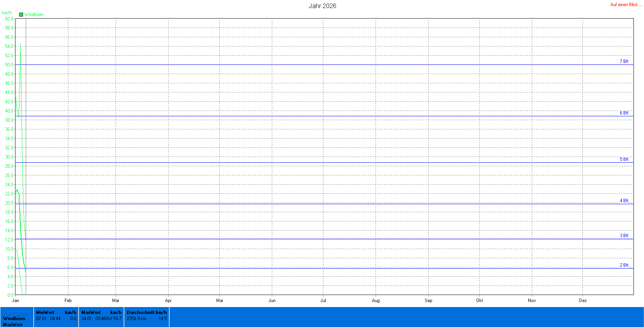Click the '5 Bft' line label
Viewport: 644px width, 327px height.
point(624,159)
